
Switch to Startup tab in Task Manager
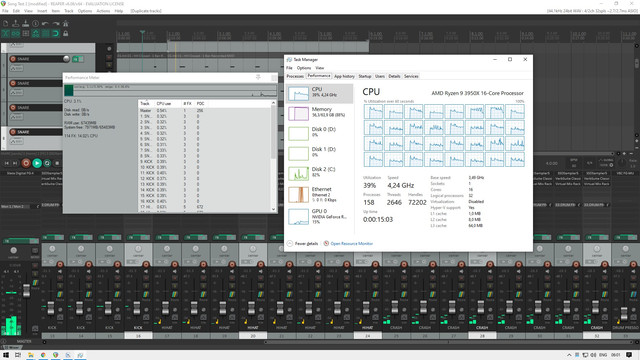(364, 76)
